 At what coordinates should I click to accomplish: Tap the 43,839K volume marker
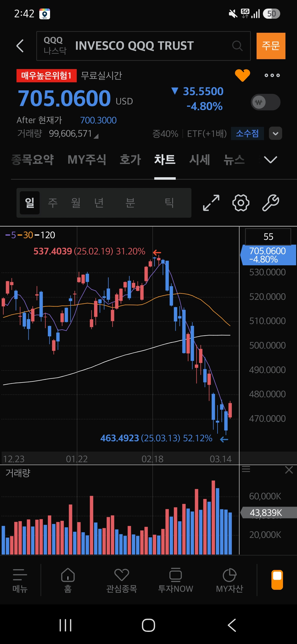[x=268, y=513]
